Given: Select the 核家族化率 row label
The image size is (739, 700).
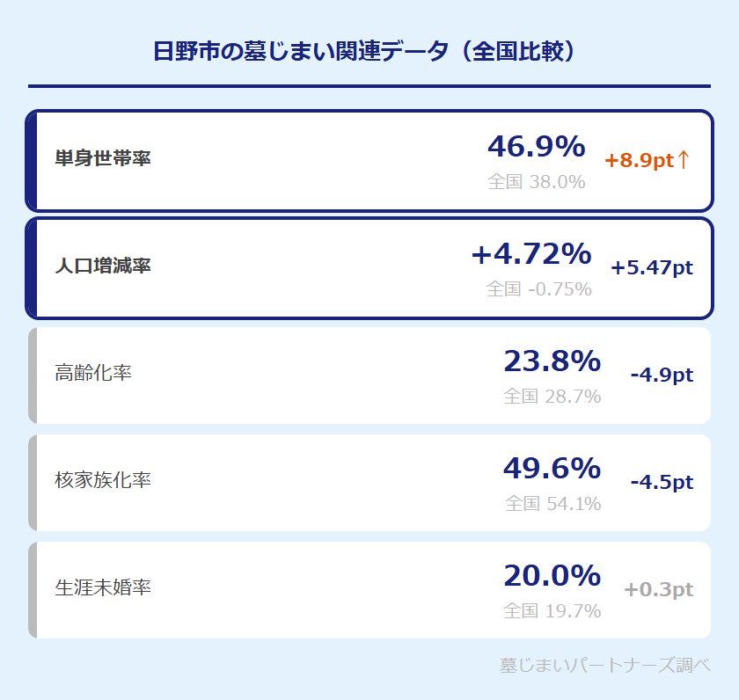Looking at the screenshot, I should pyautogui.click(x=103, y=481).
